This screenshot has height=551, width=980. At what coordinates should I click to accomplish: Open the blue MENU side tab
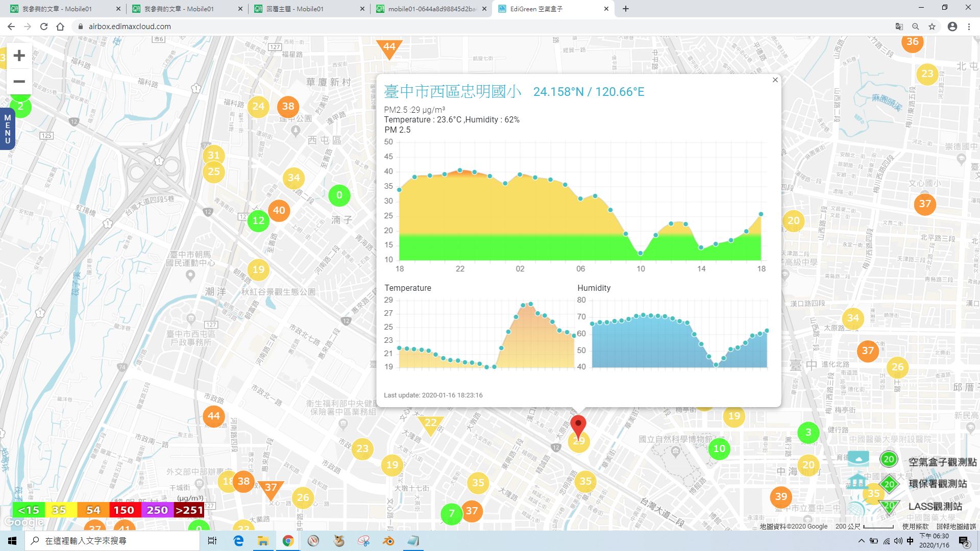pos(7,129)
